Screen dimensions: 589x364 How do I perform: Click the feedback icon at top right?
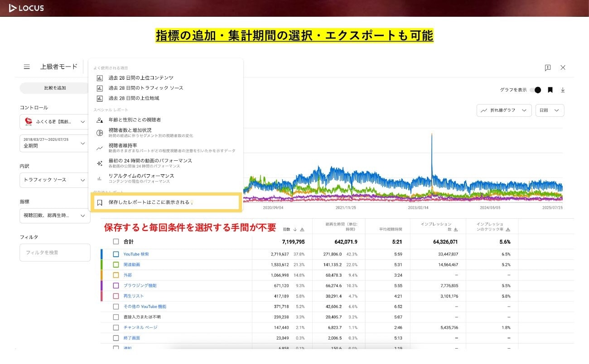pos(548,67)
